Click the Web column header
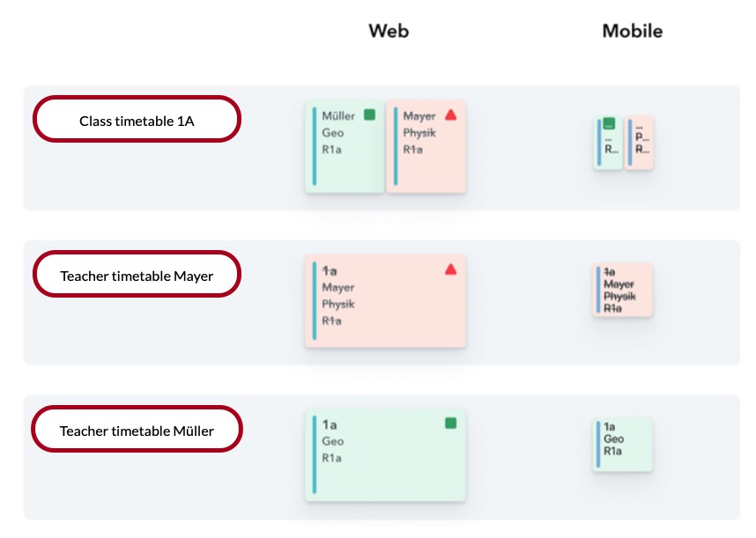The width and height of the screenshot is (756, 538). [x=389, y=32]
